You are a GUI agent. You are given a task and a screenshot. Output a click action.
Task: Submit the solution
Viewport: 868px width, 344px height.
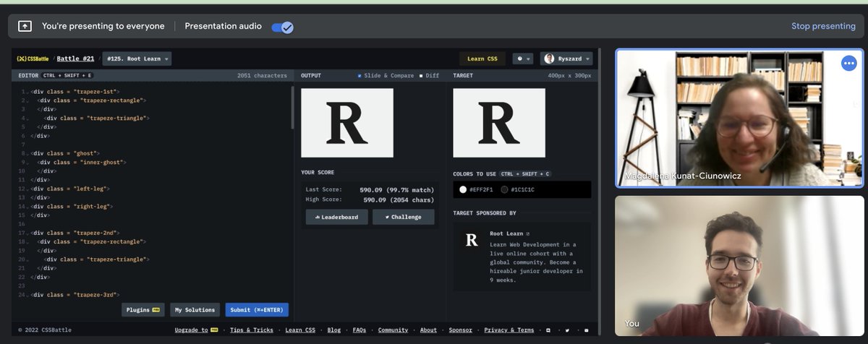[x=257, y=309]
